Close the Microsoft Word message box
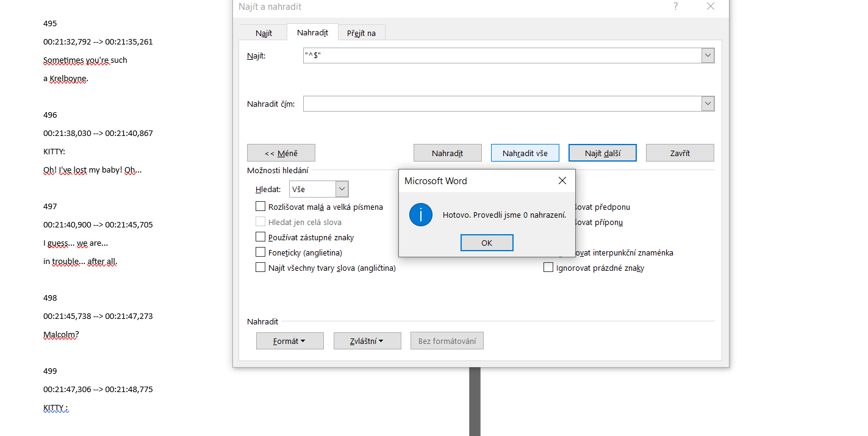Viewport: 868px width, 436px height. pos(562,180)
